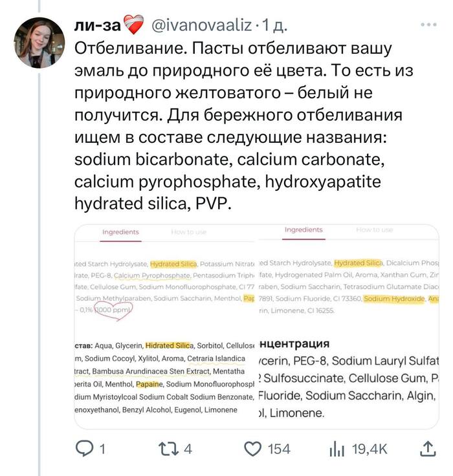Screen dimensions: 453x476
Task: Click the view count 19,4K
Action: [370, 449]
